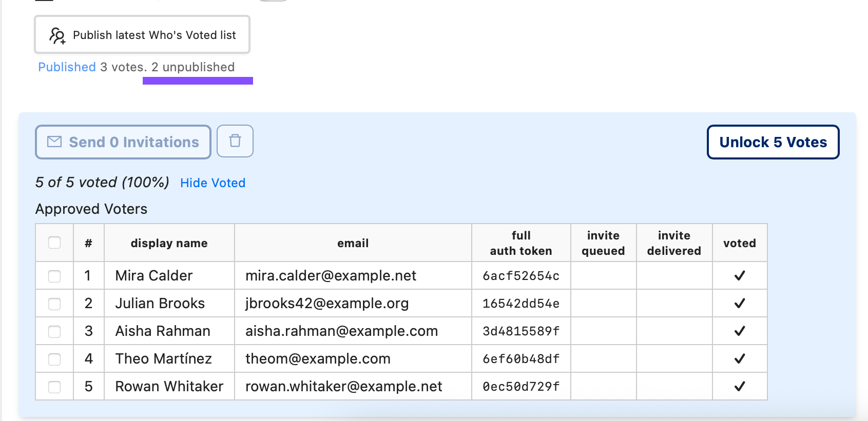Click voted checkmark for Julian Brooks

[739, 304]
